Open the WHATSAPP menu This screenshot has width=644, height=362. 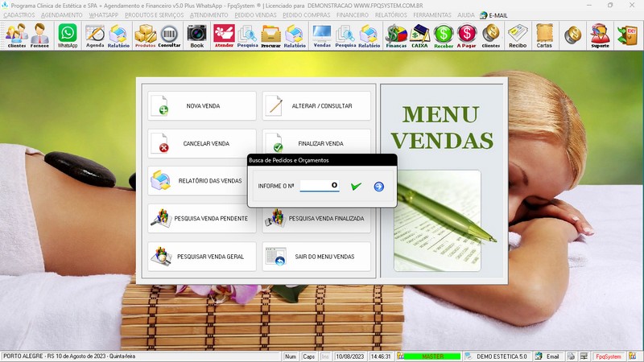pos(104,15)
